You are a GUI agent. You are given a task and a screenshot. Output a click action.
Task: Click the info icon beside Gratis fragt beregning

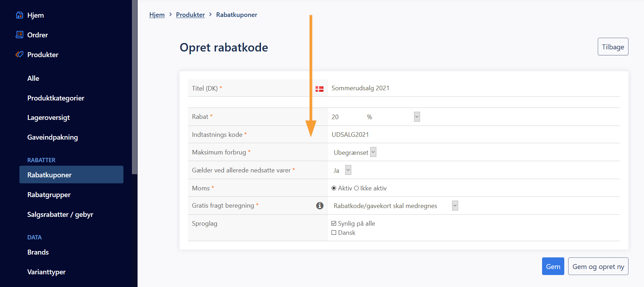pos(320,206)
